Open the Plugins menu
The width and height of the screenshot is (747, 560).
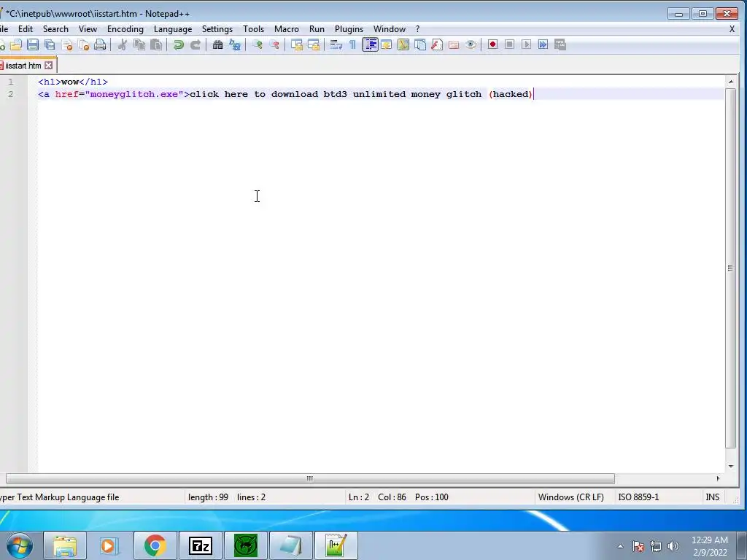(x=349, y=29)
